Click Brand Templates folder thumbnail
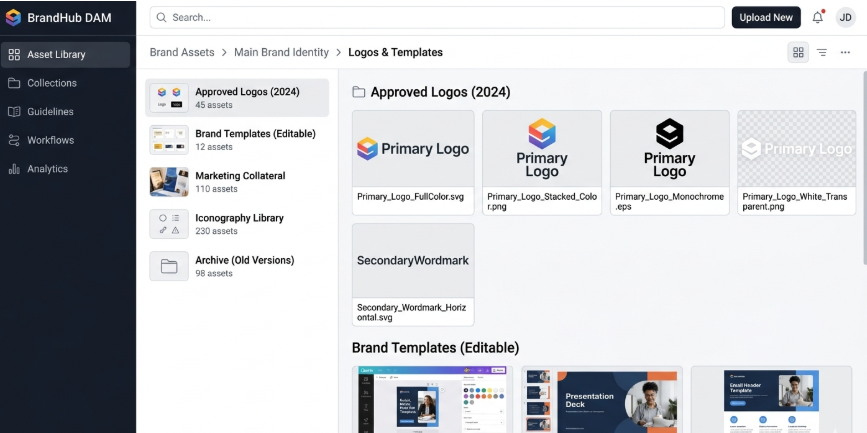 point(169,140)
